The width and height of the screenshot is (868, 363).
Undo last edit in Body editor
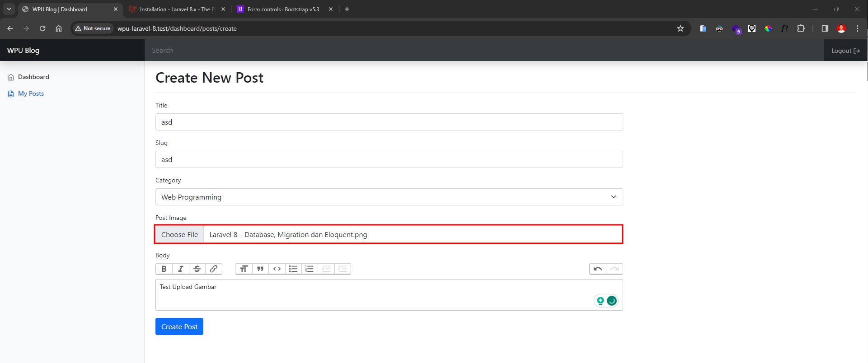tap(597, 269)
